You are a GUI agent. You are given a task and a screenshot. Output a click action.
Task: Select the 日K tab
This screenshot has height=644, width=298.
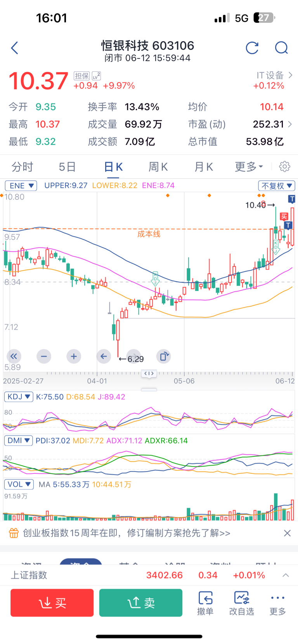pyautogui.click(x=113, y=167)
